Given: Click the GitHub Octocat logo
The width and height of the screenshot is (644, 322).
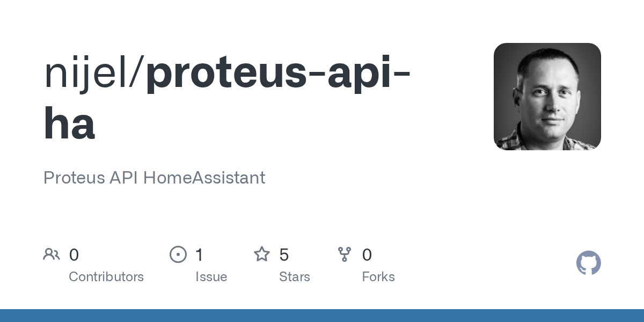Looking at the screenshot, I should tap(589, 263).
